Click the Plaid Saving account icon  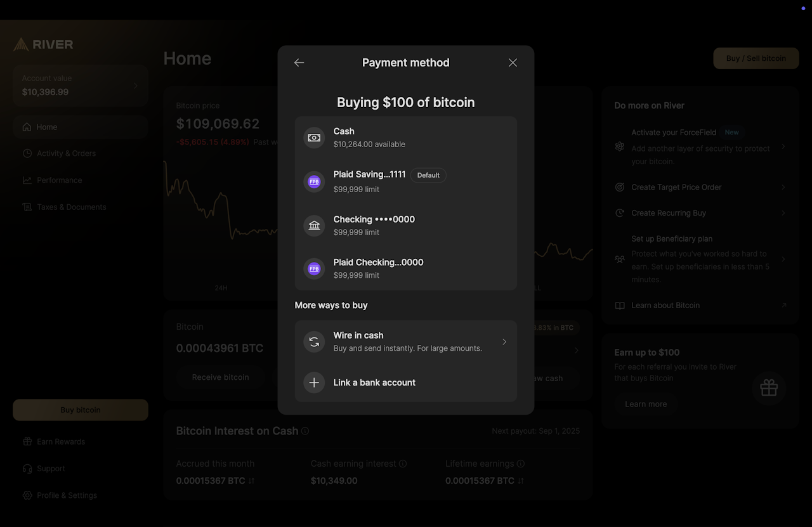(314, 182)
